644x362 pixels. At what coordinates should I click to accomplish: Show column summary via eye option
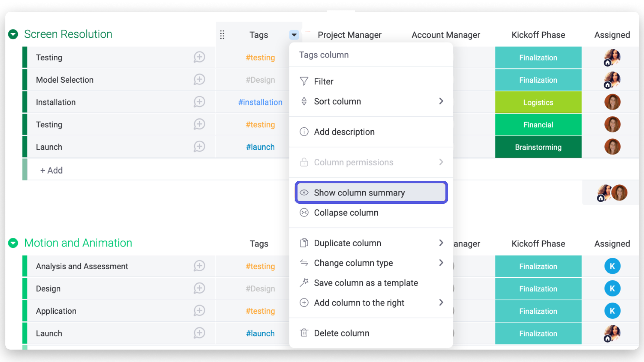[x=371, y=192]
